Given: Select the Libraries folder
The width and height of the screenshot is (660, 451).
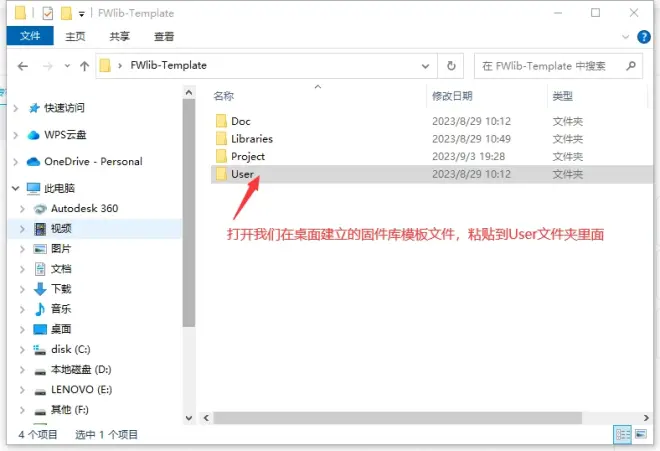Looking at the screenshot, I should pos(431,139).
